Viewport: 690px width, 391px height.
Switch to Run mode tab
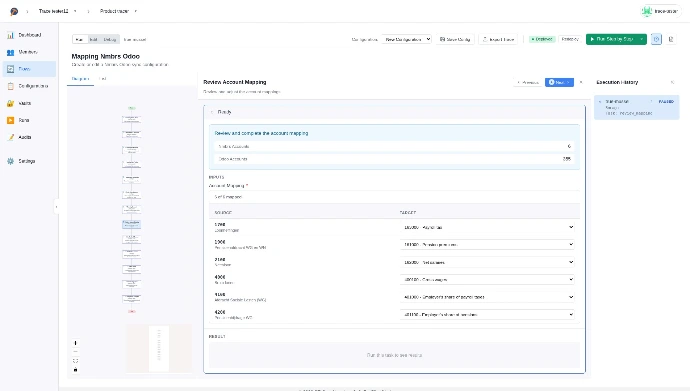click(x=79, y=40)
